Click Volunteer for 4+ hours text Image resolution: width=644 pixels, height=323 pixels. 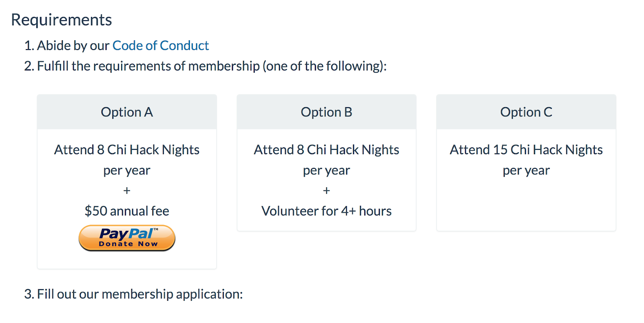(x=326, y=211)
